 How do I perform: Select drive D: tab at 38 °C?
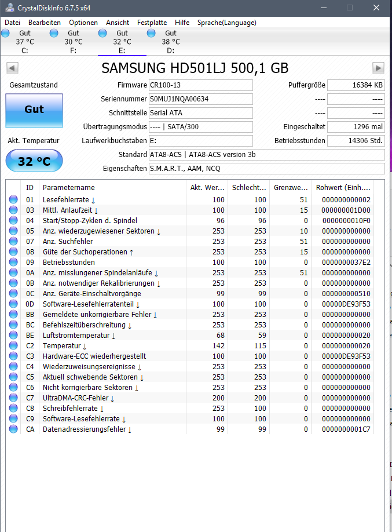171,42
